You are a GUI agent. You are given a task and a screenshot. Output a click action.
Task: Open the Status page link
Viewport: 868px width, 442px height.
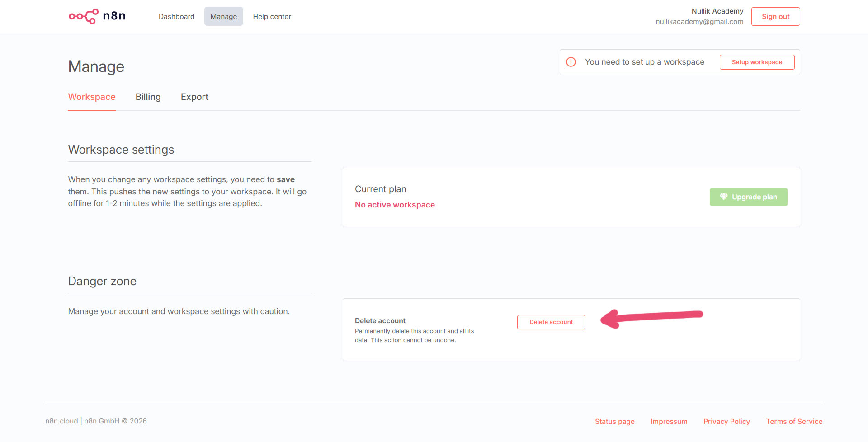(x=614, y=421)
